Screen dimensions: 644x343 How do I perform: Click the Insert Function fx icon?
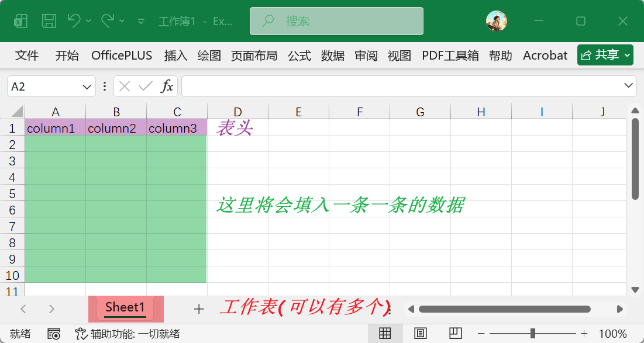167,86
